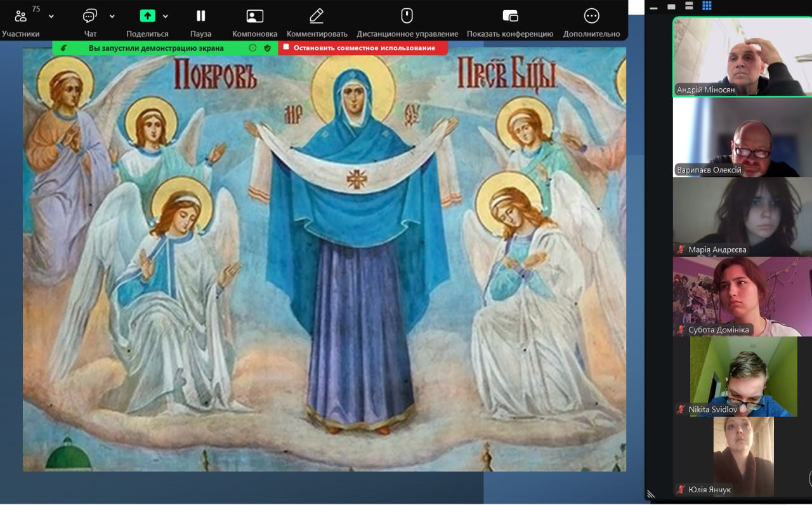This screenshot has height=505, width=812.
Task: Expand the arrow next to Чат
Action: [112, 16]
